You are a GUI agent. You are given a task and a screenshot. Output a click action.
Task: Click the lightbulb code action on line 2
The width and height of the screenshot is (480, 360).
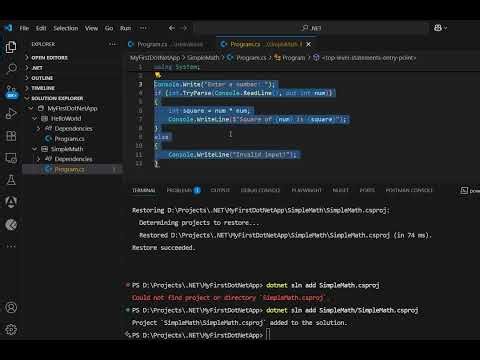pos(158,75)
